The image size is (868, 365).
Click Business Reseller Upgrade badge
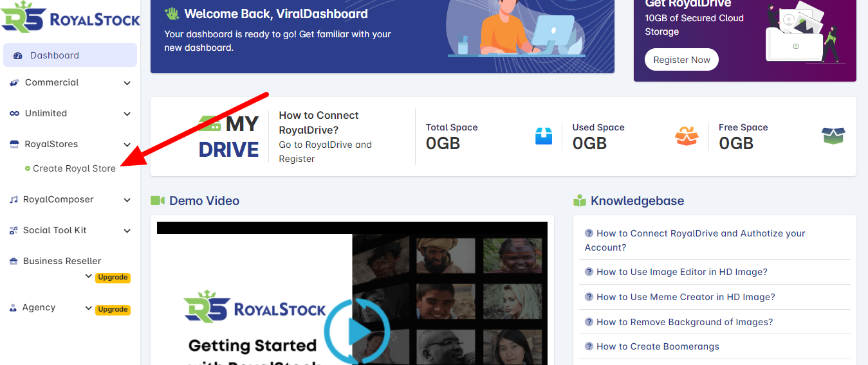pos(113,278)
